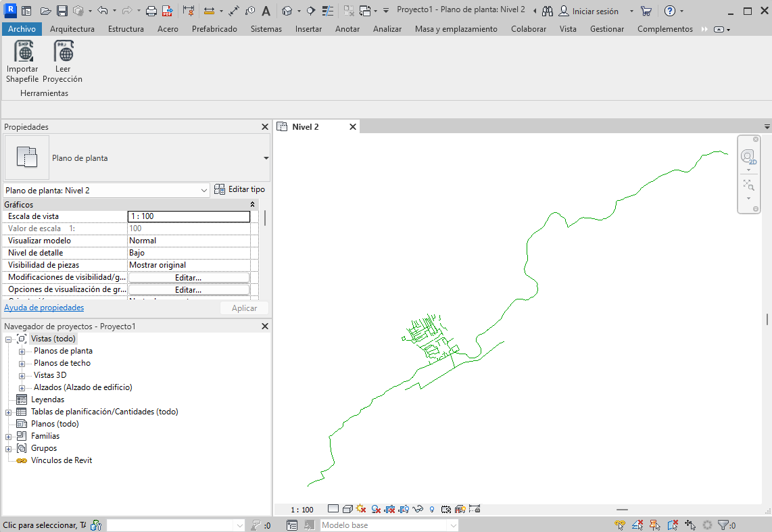
Task: Toggle sun path in view control bar
Action: [361, 509]
